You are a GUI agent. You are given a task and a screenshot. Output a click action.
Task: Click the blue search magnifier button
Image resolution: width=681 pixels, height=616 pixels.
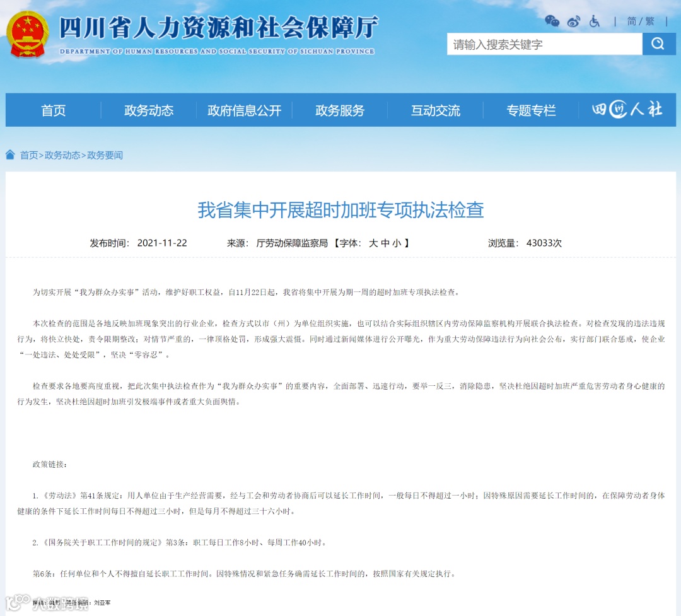[x=658, y=44]
